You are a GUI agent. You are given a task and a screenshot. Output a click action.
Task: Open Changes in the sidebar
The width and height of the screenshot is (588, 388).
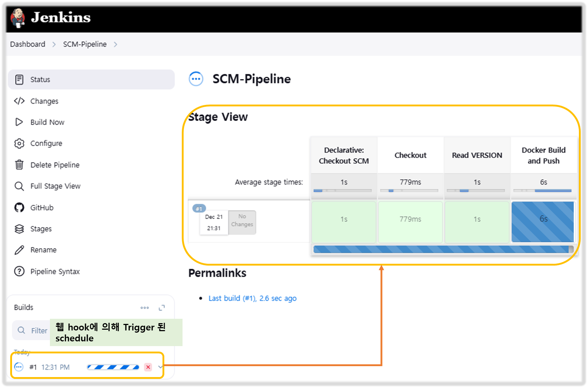(x=44, y=101)
